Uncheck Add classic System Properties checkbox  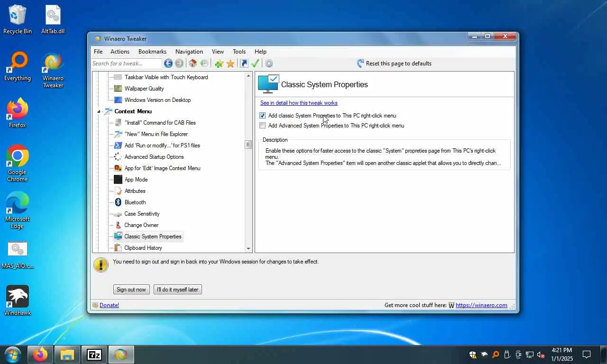coord(263,116)
